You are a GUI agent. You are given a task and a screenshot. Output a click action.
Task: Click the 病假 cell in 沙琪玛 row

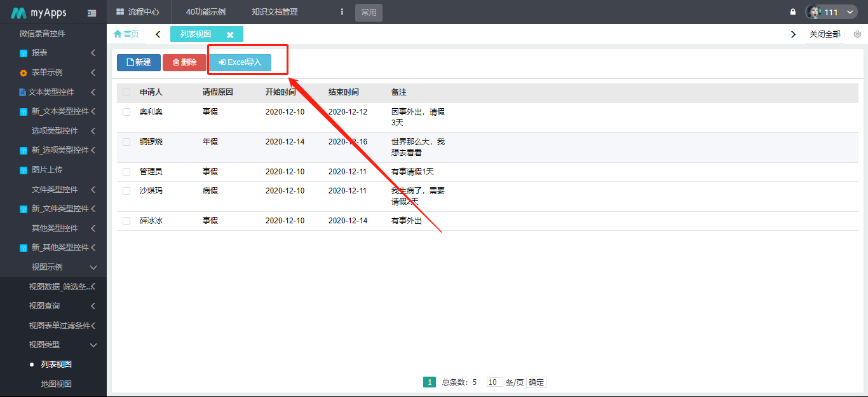tap(210, 191)
